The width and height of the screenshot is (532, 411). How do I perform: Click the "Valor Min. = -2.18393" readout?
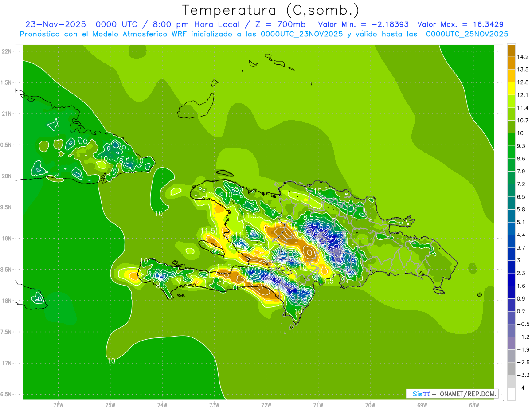(364, 25)
